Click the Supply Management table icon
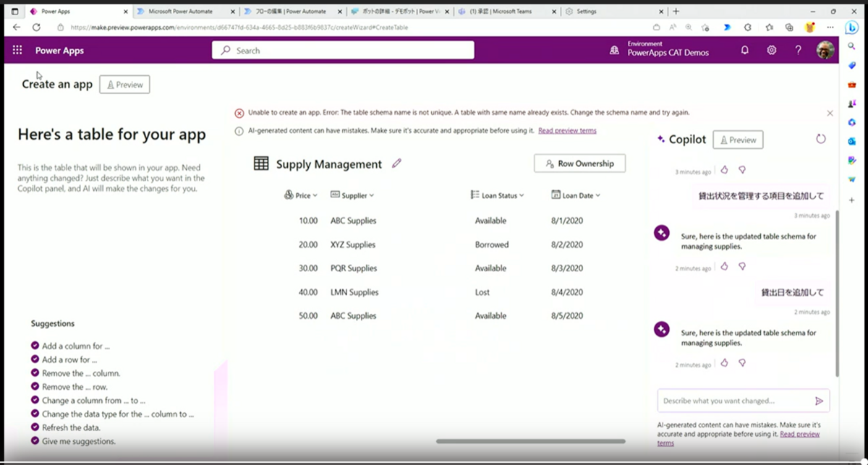Image resolution: width=868 pixels, height=465 pixels. [x=261, y=164]
